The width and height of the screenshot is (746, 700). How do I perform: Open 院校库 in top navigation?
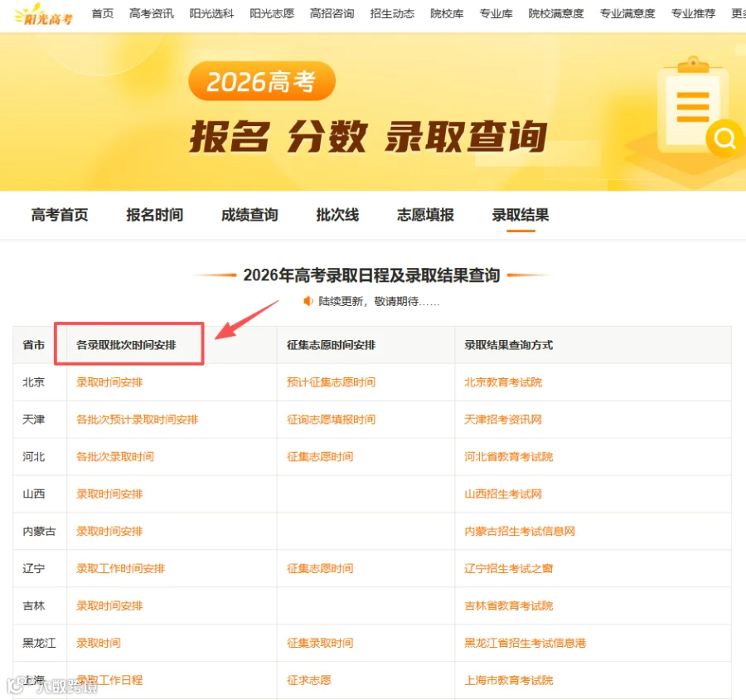click(447, 14)
